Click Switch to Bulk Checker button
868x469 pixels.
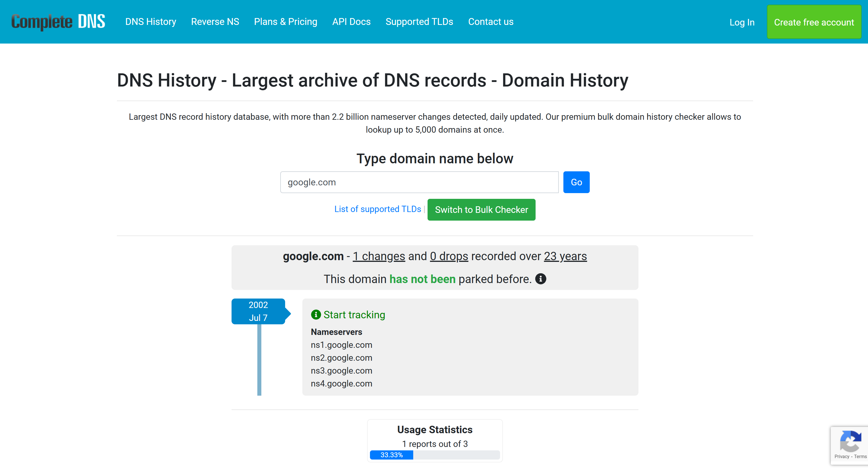pos(481,209)
